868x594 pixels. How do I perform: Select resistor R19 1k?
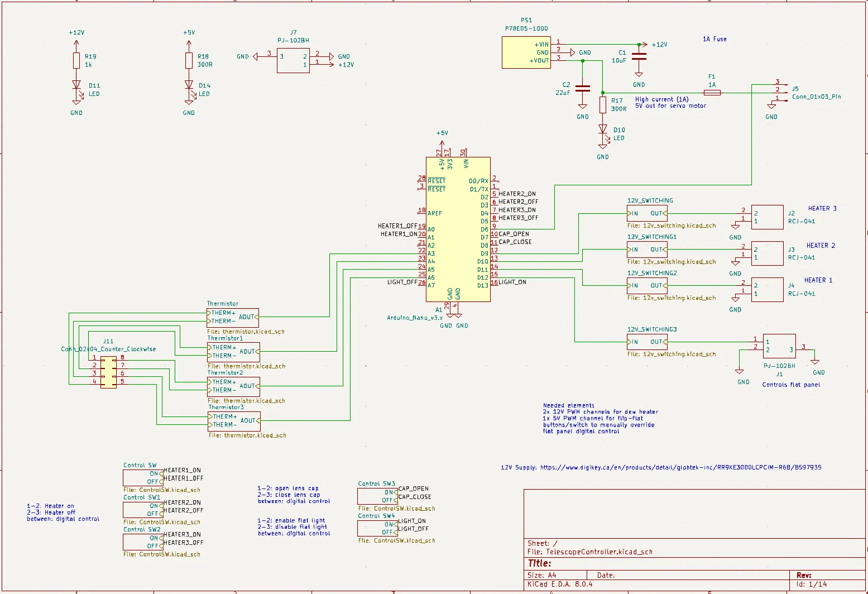click(x=76, y=60)
